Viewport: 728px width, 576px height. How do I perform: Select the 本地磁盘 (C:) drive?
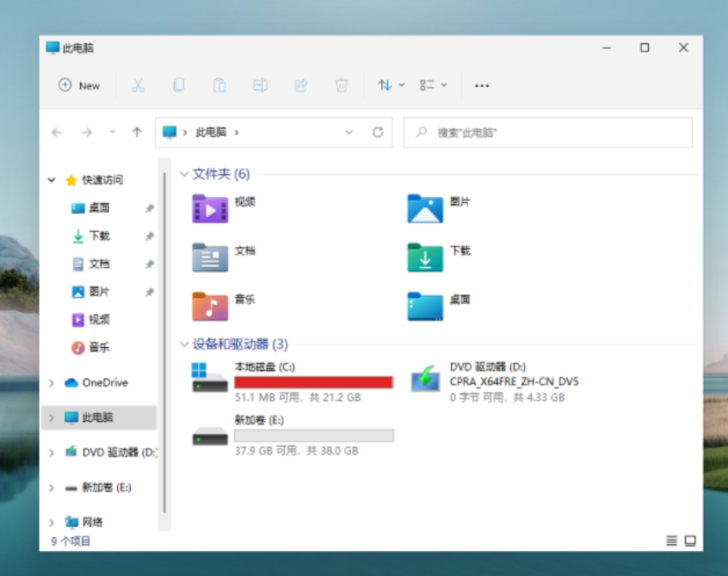click(293, 381)
